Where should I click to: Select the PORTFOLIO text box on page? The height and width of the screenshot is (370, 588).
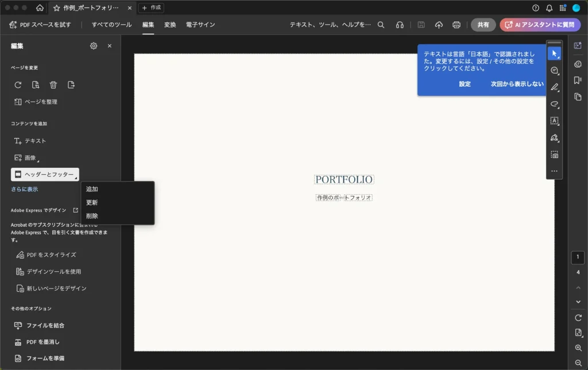344,180
